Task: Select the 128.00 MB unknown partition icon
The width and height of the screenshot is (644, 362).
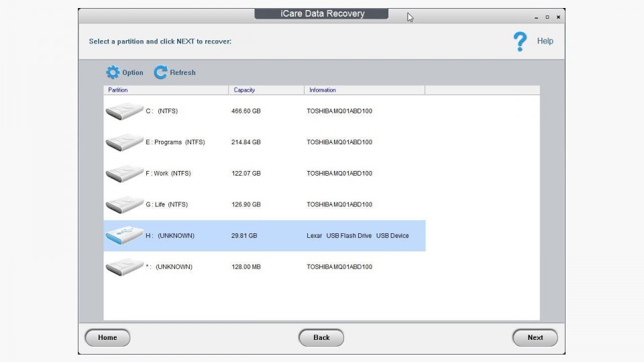Action: pyautogui.click(x=124, y=267)
